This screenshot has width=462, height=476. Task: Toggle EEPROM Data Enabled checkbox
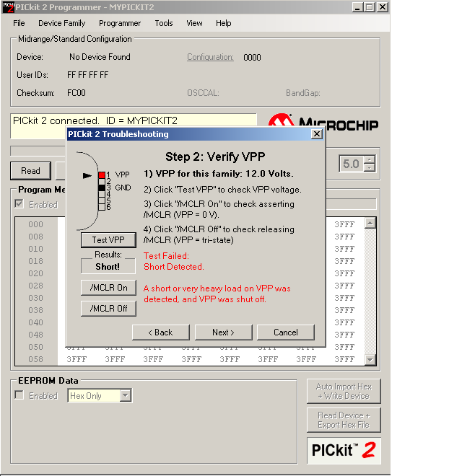click(x=19, y=395)
